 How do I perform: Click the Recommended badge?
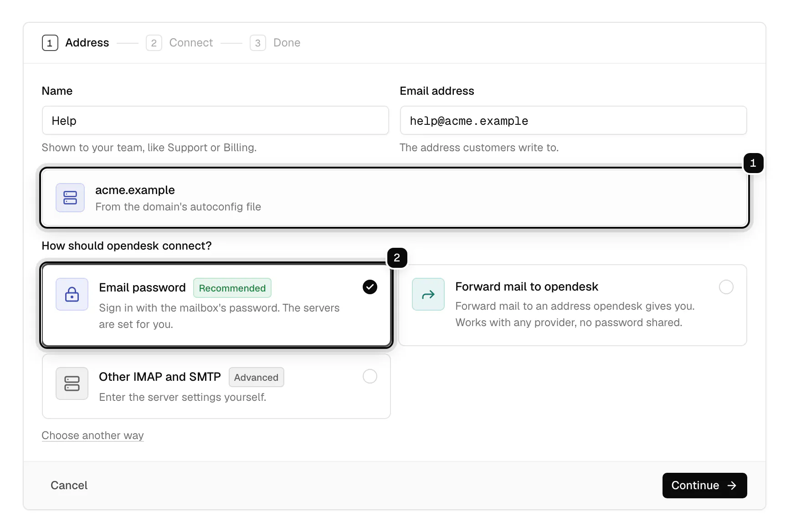pos(232,288)
